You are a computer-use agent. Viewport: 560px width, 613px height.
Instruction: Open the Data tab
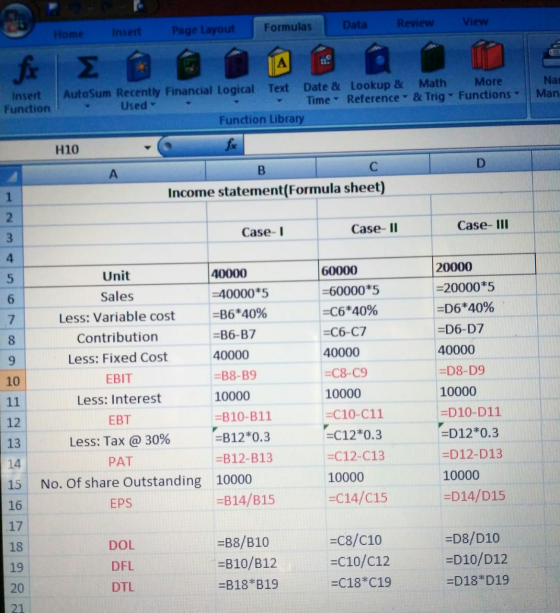tap(355, 25)
